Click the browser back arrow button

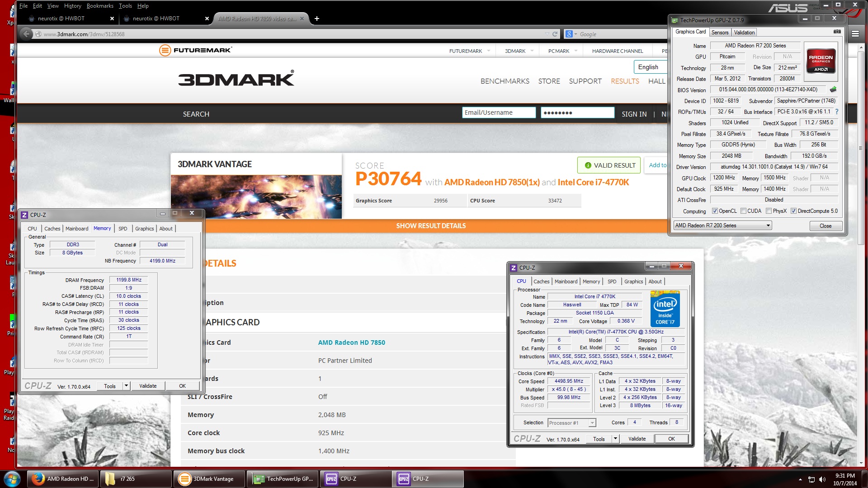point(26,34)
